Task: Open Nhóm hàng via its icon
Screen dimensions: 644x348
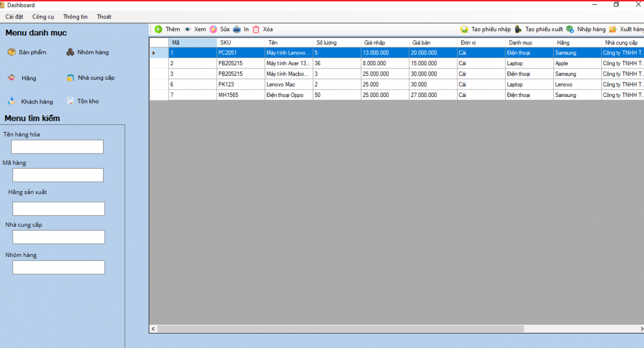Action: (70, 52)
